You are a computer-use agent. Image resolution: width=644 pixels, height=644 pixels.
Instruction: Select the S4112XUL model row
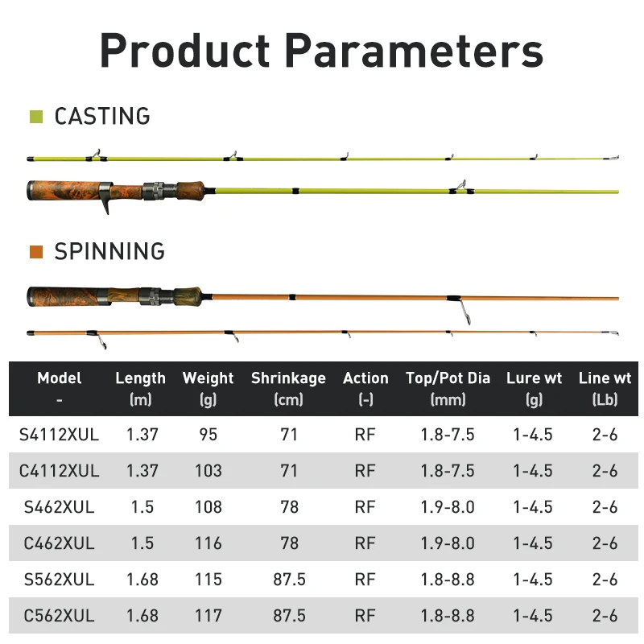point(324,434)
